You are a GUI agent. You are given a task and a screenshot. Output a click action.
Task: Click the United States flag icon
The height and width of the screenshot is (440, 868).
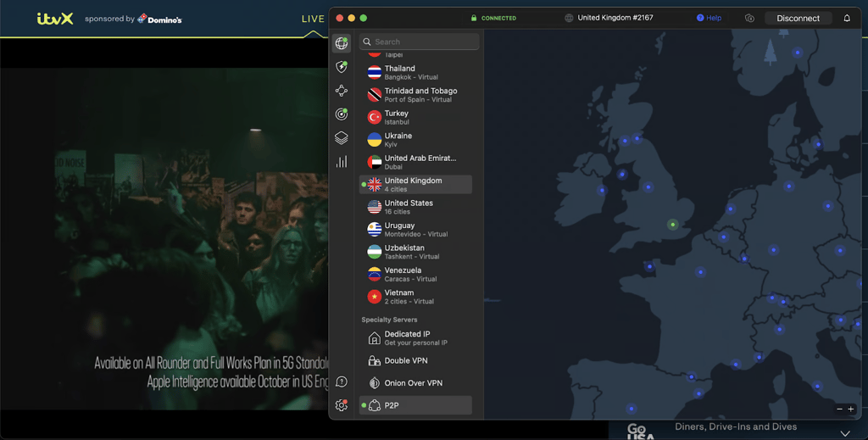[375, 207]
